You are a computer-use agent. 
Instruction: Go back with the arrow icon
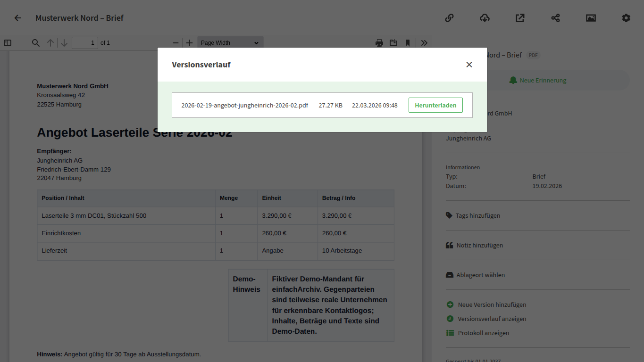pos(18,18)
